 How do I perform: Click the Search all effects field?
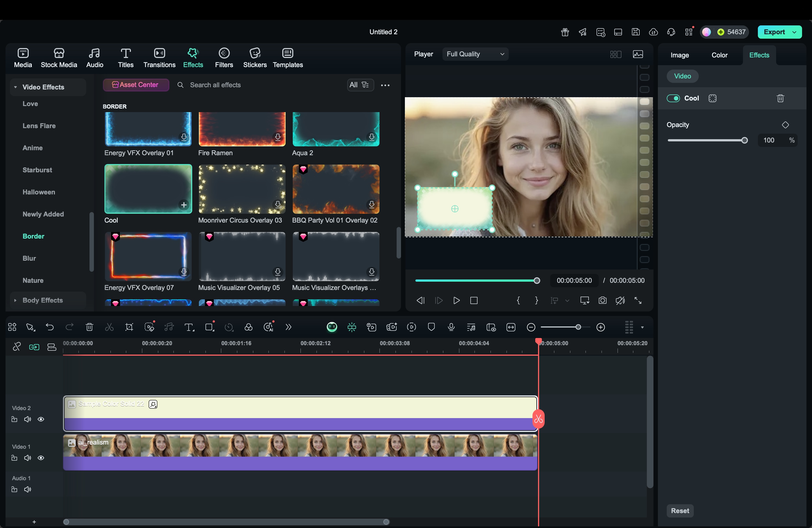pyautogui.click(x=215, y=85)
